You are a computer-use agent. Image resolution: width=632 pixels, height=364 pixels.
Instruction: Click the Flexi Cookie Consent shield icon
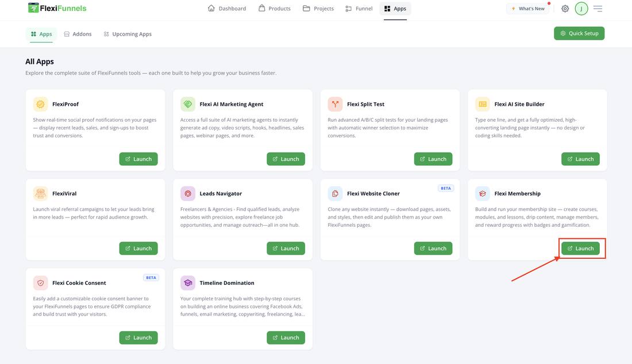pyautogui.click(x=40, y=283)
